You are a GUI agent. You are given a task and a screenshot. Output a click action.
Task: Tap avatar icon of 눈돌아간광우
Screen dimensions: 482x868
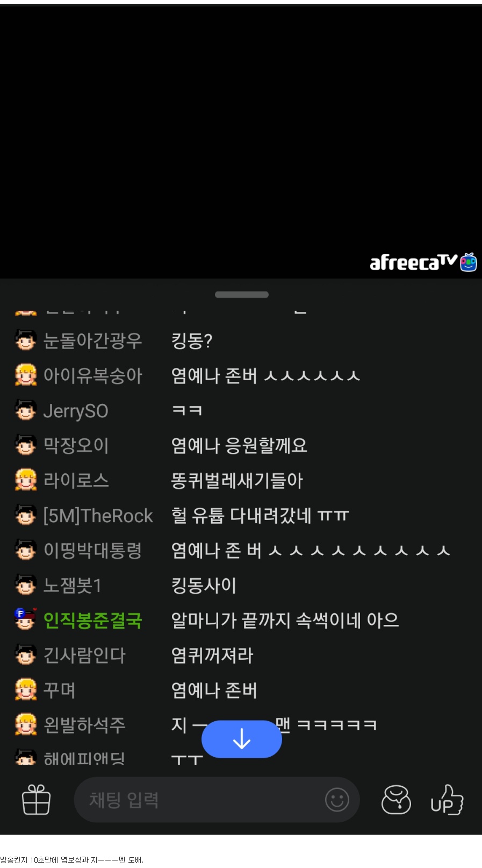(26, 340)
